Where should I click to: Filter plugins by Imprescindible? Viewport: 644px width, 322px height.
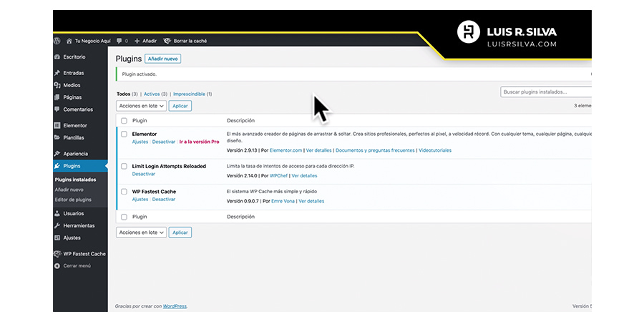[x=189, y=94]
